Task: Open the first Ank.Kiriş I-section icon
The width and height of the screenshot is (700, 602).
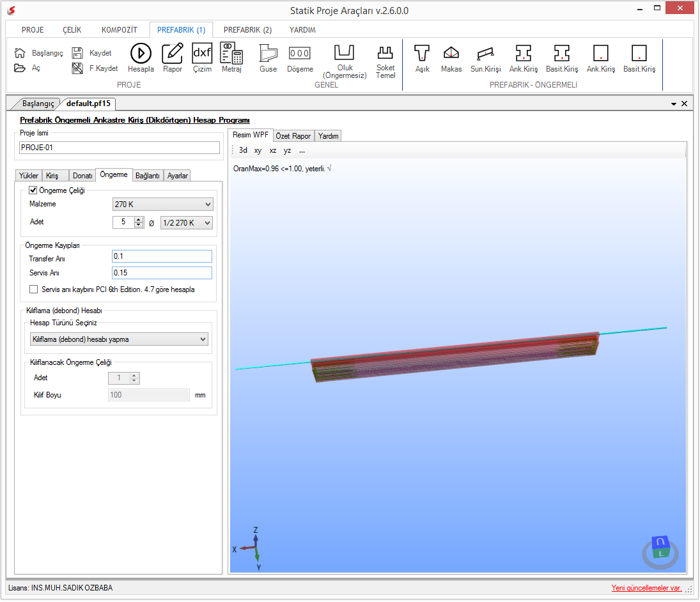Action: click(523, 53)
